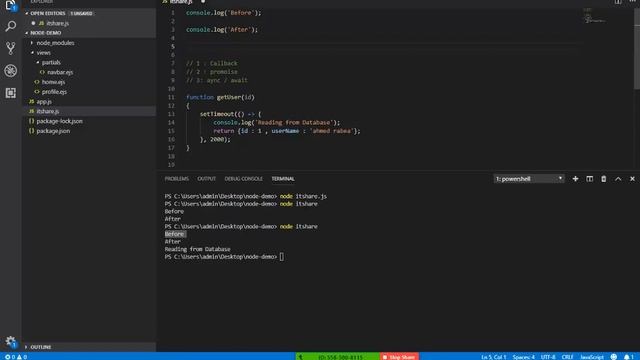Add a new terminal with plus icon
The image size is (640, 360).
coord(575,179)
